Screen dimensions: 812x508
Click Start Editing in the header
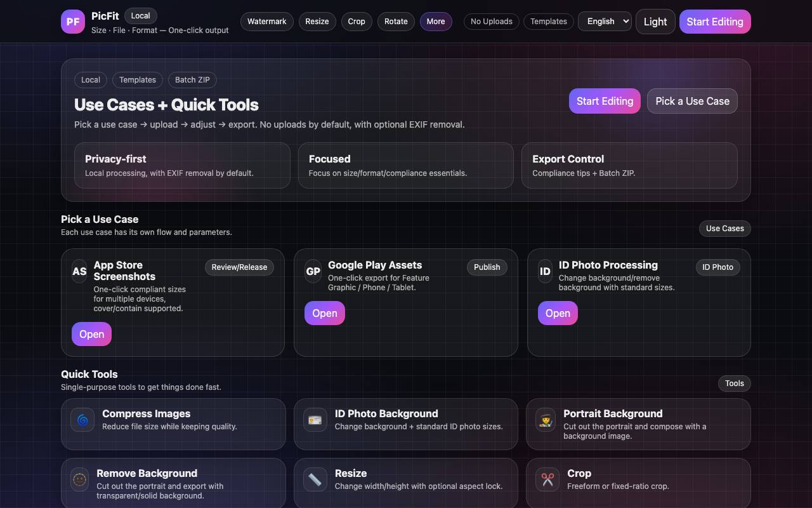tap(715, 22)
